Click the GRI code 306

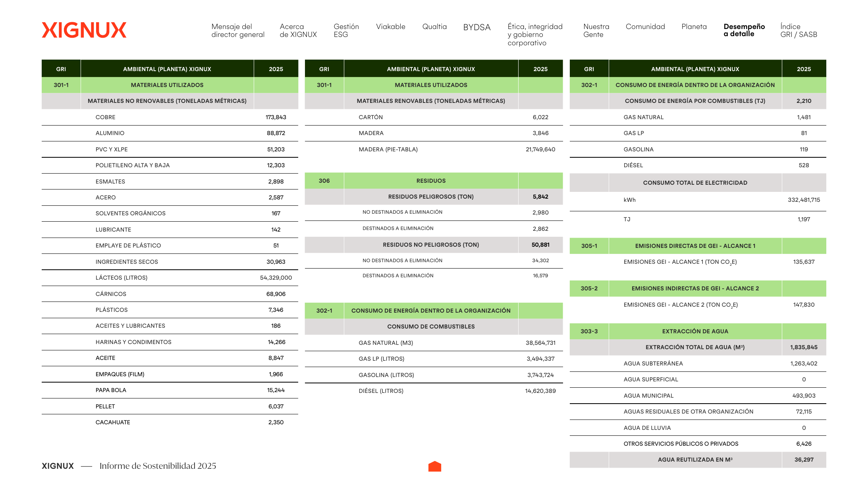click(324, 181)
